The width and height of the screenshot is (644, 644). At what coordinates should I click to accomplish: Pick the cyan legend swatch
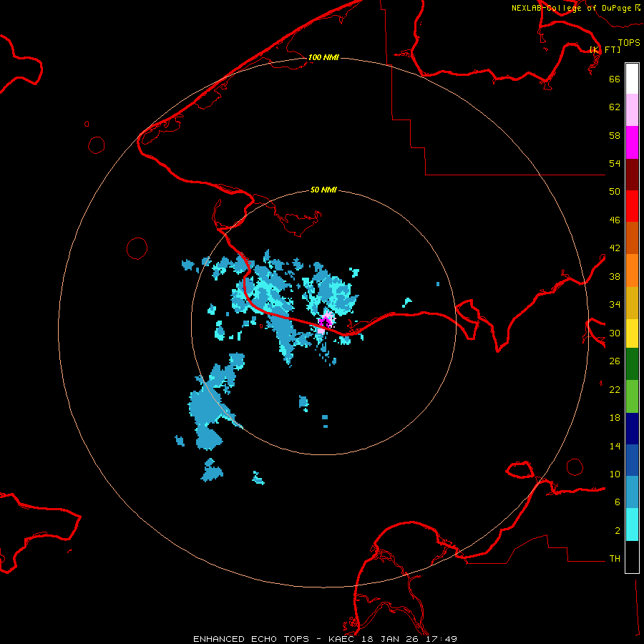point(632,525)
